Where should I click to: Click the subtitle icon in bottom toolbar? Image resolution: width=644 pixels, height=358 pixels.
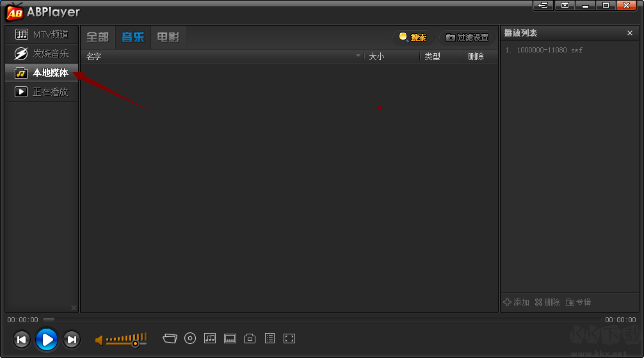pos(230,339)
